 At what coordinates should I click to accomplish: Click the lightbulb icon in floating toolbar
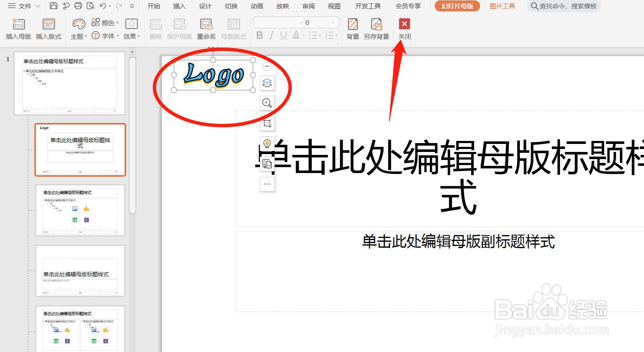point(267,144)
